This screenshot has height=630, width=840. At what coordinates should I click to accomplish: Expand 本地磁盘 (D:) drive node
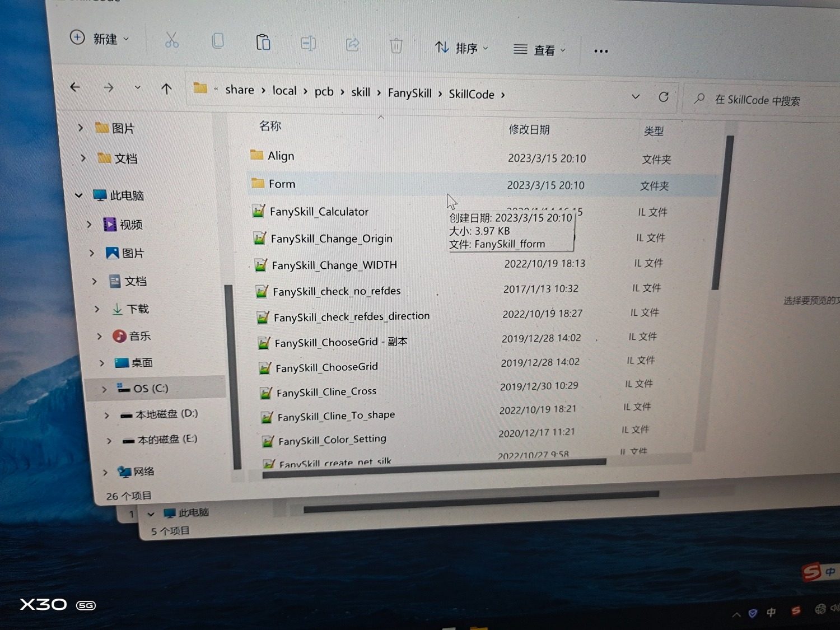(106, 415)
